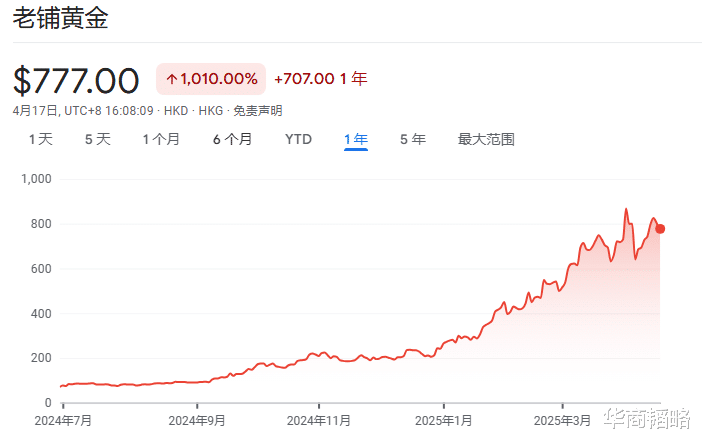The height and width of the screenshot is (443, 702).
Task: Click the 老铺黄金 stock title
Action: (x=61, y=20)
